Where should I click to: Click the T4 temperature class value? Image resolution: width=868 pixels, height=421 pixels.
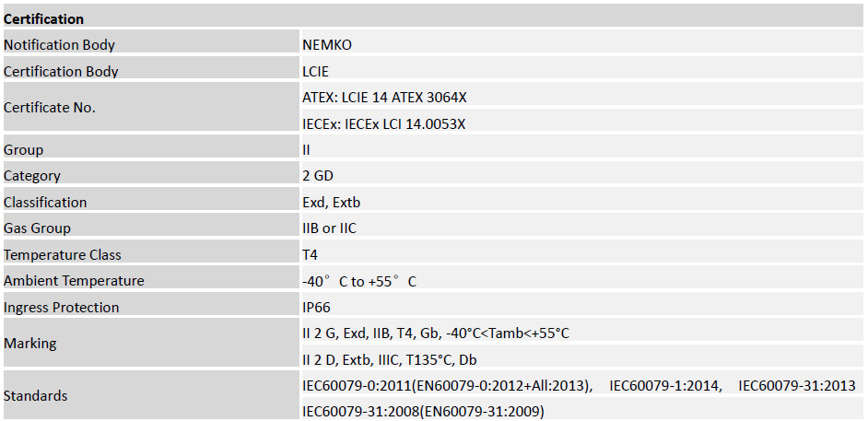[x=311, y=254]
